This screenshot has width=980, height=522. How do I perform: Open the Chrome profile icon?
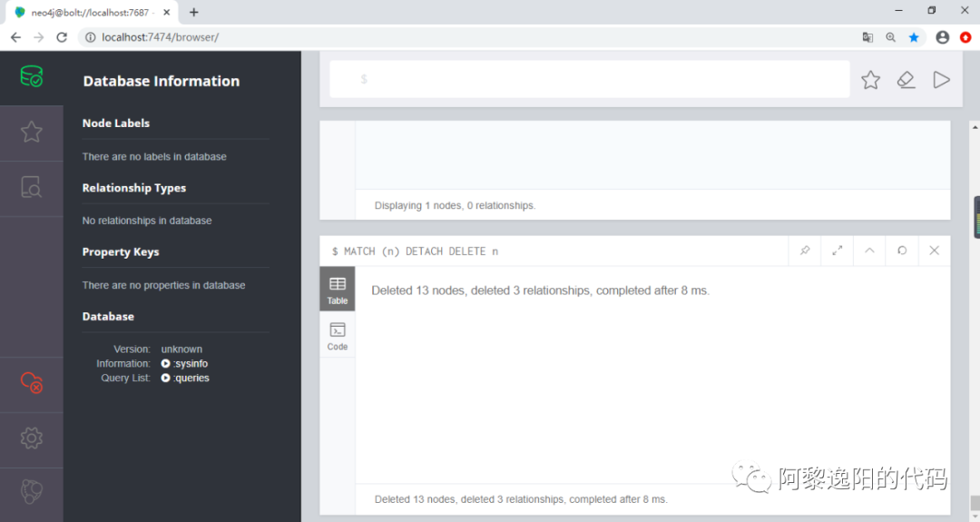click(943, 37)
